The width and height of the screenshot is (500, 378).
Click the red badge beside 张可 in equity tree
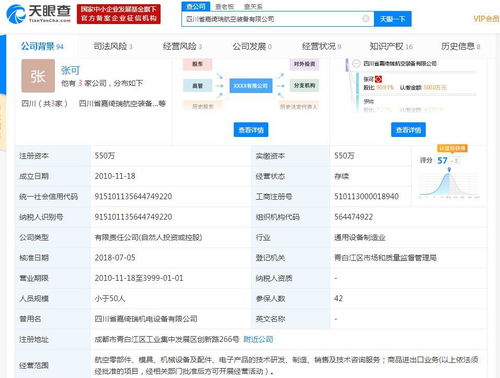378,79
